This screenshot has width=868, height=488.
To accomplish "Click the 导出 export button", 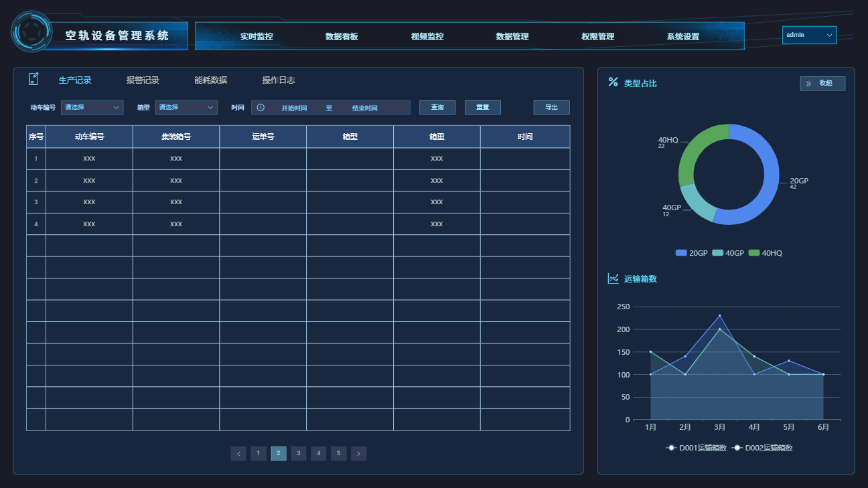I will pos(551,108).
